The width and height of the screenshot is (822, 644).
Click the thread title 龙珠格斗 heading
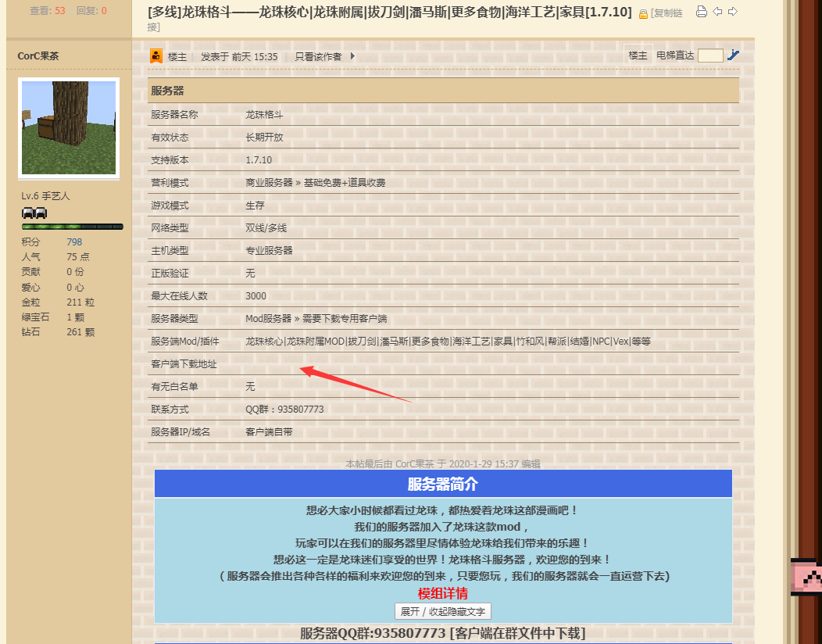(x=389, y=12)
